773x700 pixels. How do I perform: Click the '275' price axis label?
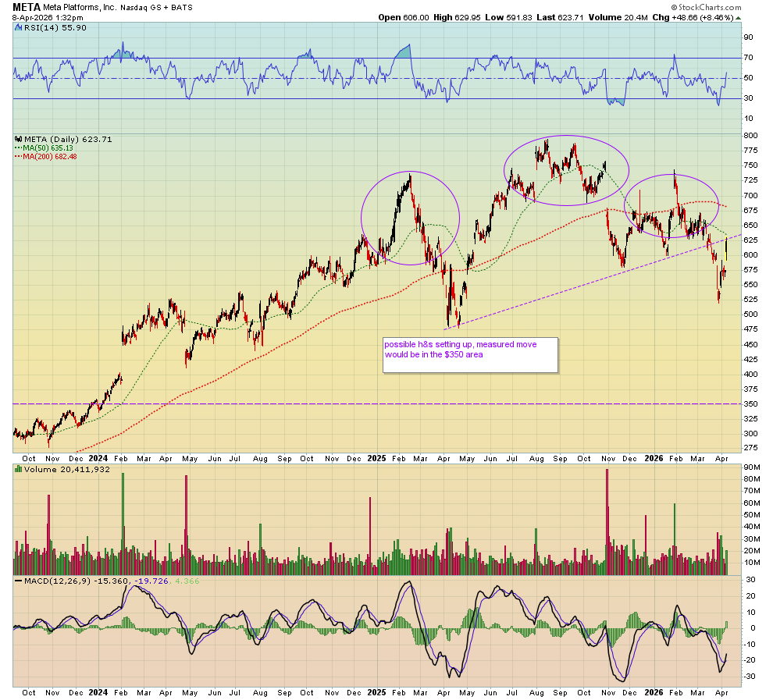(x=750, y=448)
